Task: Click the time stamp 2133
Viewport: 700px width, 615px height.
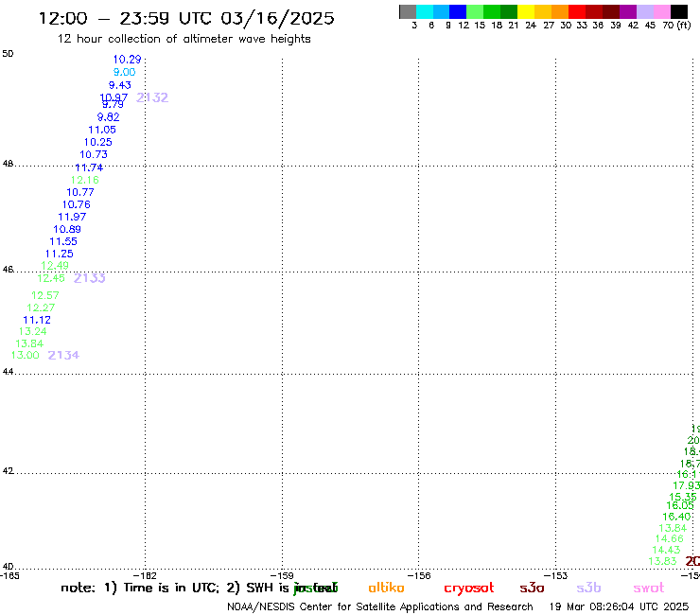Action: [90, 278]
